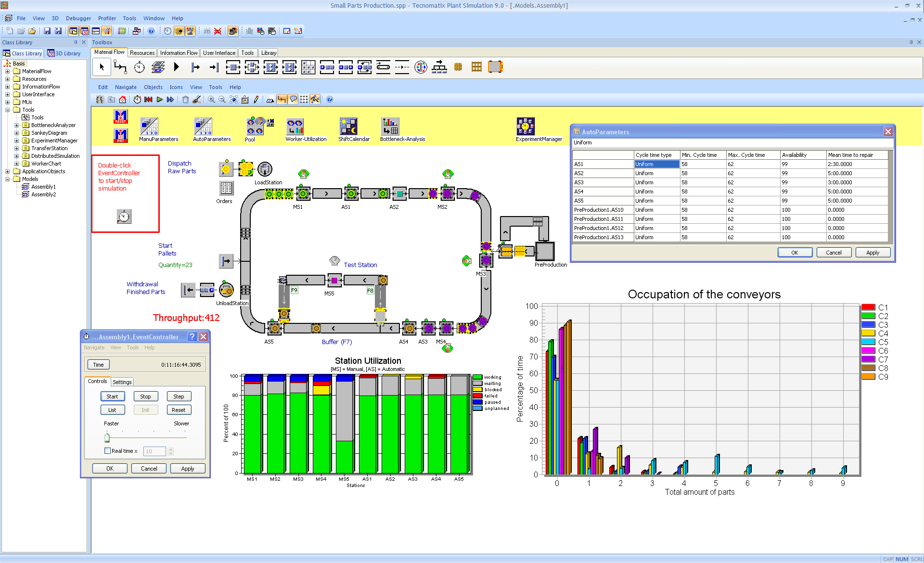Click the Faster/Slower speed slider handle
924x563 pixels.
tap(107, 437)
